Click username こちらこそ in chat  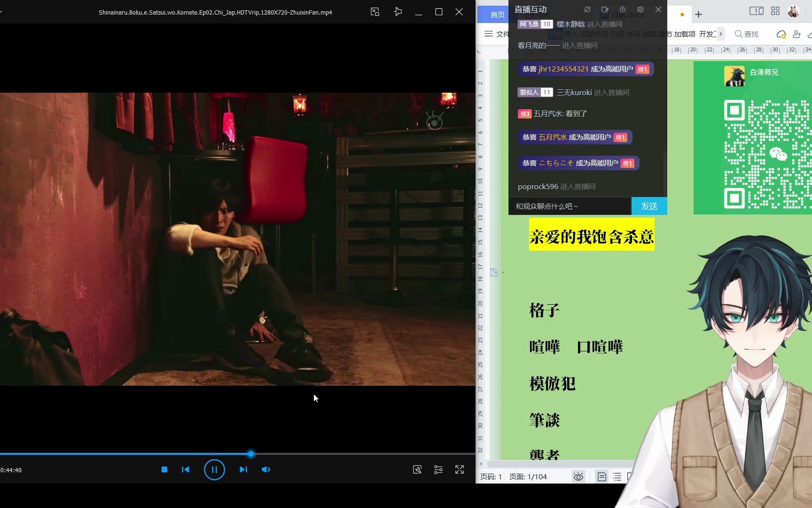point(556,163)
